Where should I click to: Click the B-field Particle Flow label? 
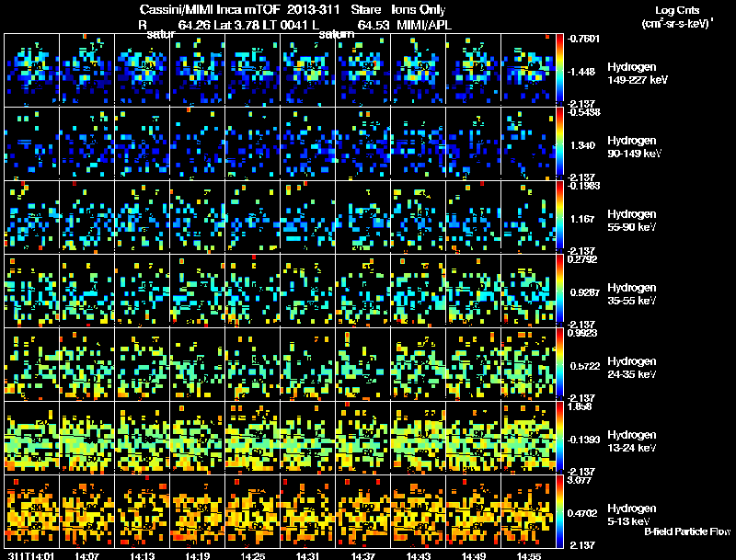pos(687,531)
